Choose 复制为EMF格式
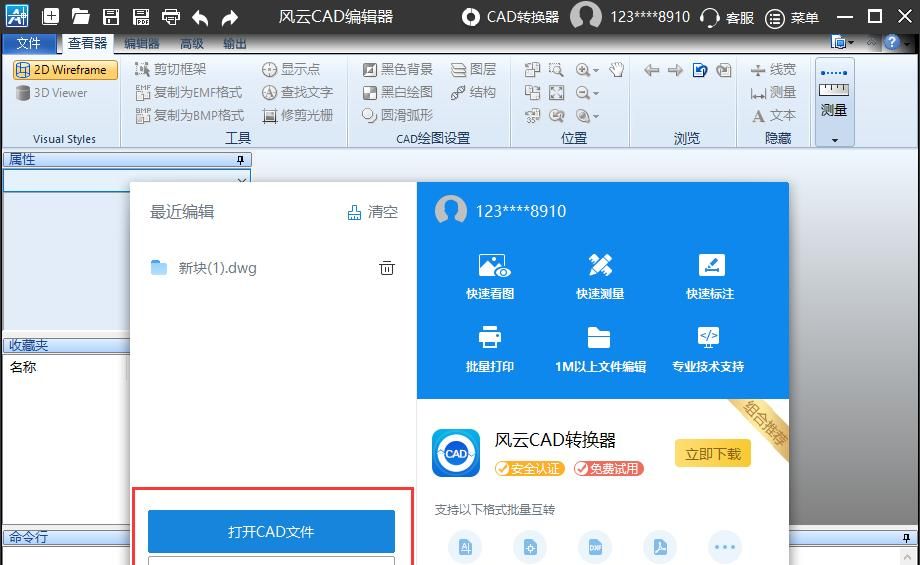Image resolution: width=920 pixels, height=565 pixels. pyautogui.click(x=188, y=92)
